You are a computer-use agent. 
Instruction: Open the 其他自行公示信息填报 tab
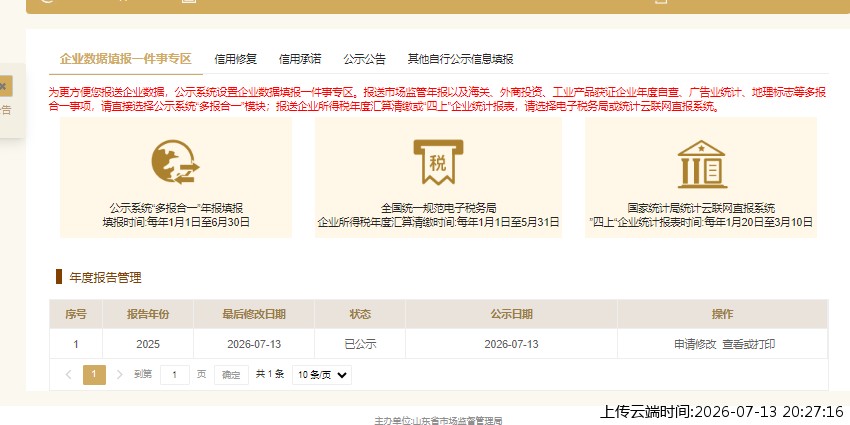pyautogui.click(x=460, y=59)
